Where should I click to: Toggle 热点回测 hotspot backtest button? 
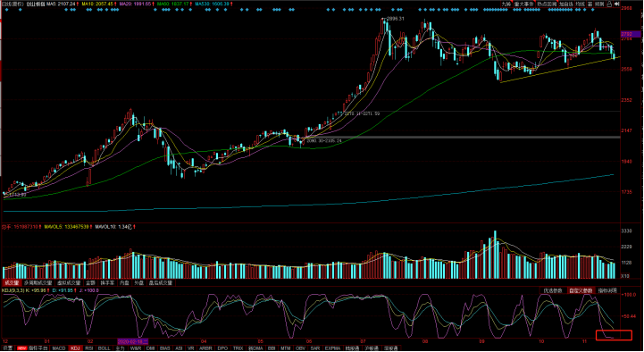[x=547, y=4]
